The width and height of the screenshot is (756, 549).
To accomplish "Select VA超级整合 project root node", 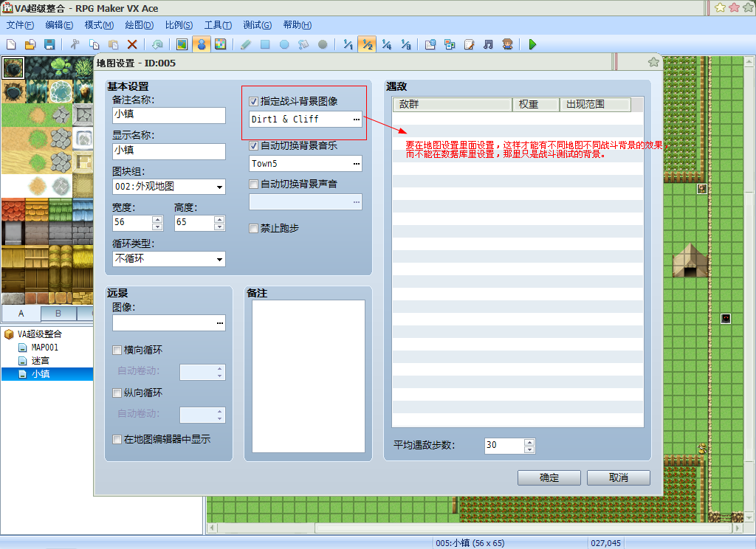I will coord(40,334).
